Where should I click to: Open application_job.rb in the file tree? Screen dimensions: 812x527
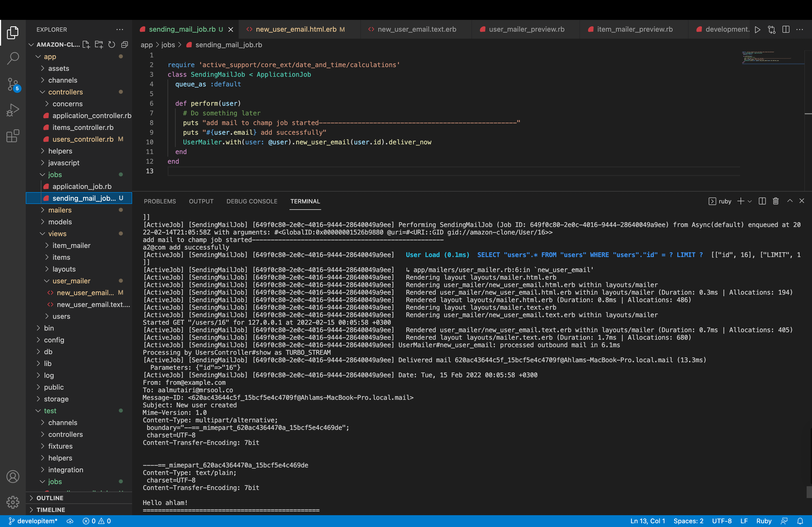coord(79,186)
